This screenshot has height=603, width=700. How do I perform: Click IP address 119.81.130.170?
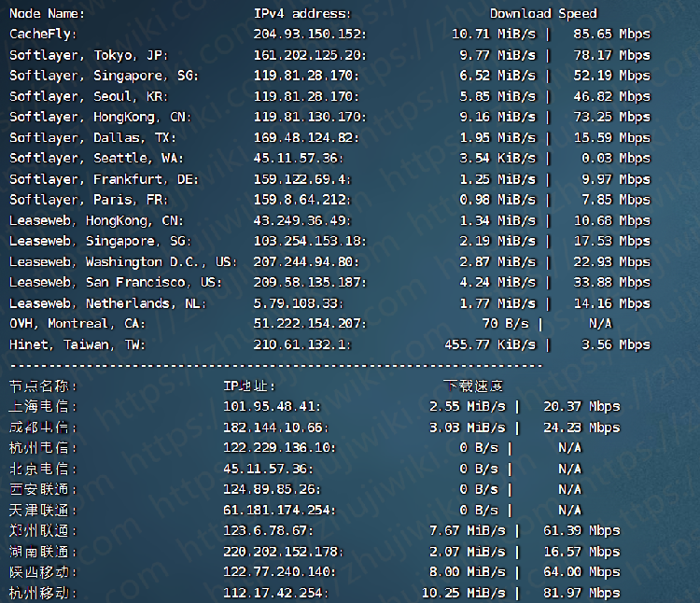click(x=310, y=117)
